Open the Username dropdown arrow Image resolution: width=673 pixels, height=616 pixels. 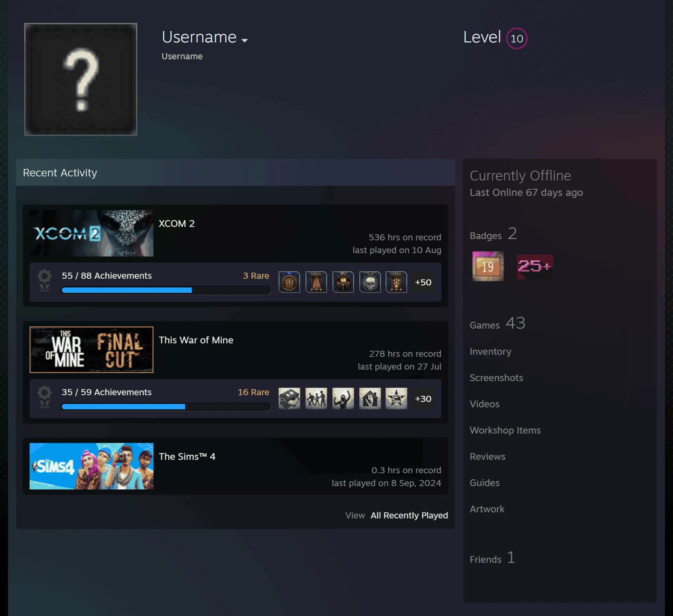(245, 40)
